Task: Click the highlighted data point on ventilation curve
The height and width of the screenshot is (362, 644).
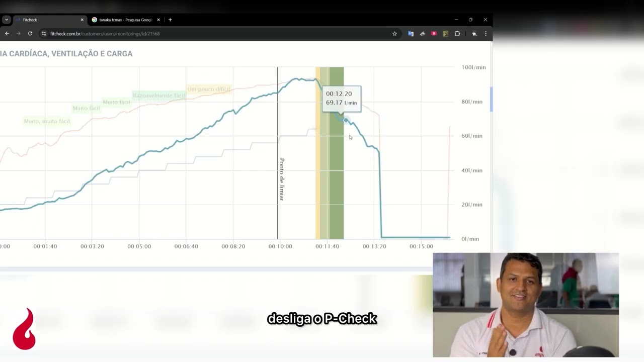Action: [x=345, y=120]
